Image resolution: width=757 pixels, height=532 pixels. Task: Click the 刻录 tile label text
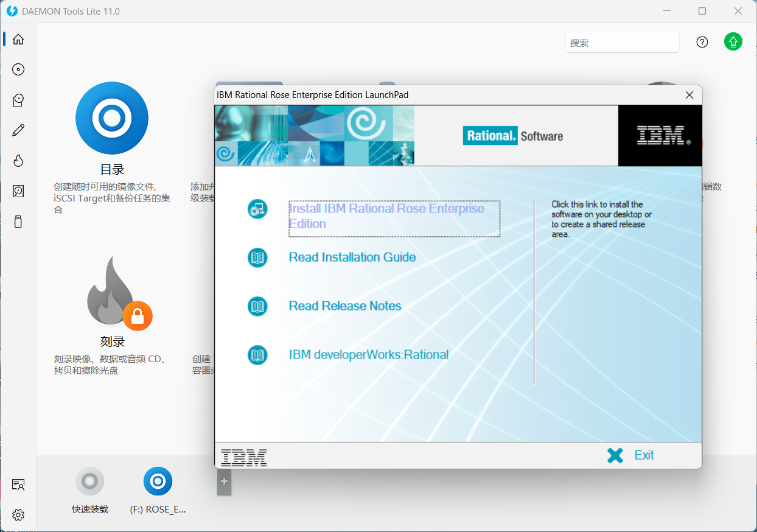tap(112, 342)
